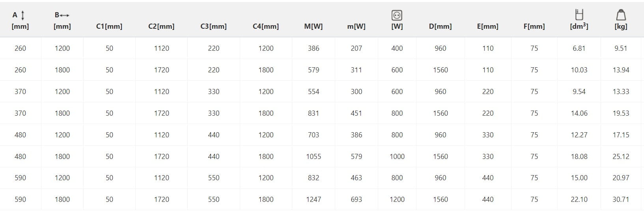
Task: Click the 693 value in m[W] column
Action: click(356, 200)
